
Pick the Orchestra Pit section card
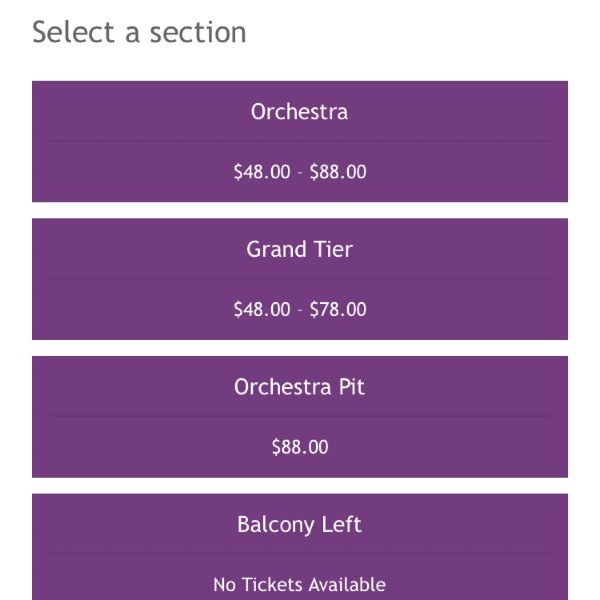coord(300,417)
